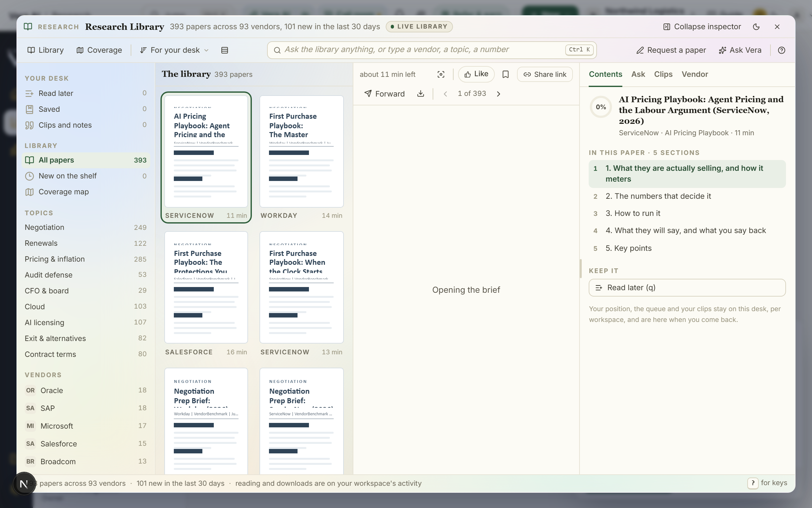Click Request a paper
This screenshot has width=812, height=508.
(x=671, y=50)
